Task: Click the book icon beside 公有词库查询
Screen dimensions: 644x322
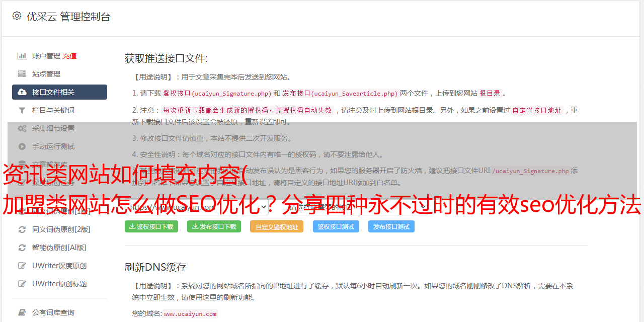Action: [x=22, y=312]
